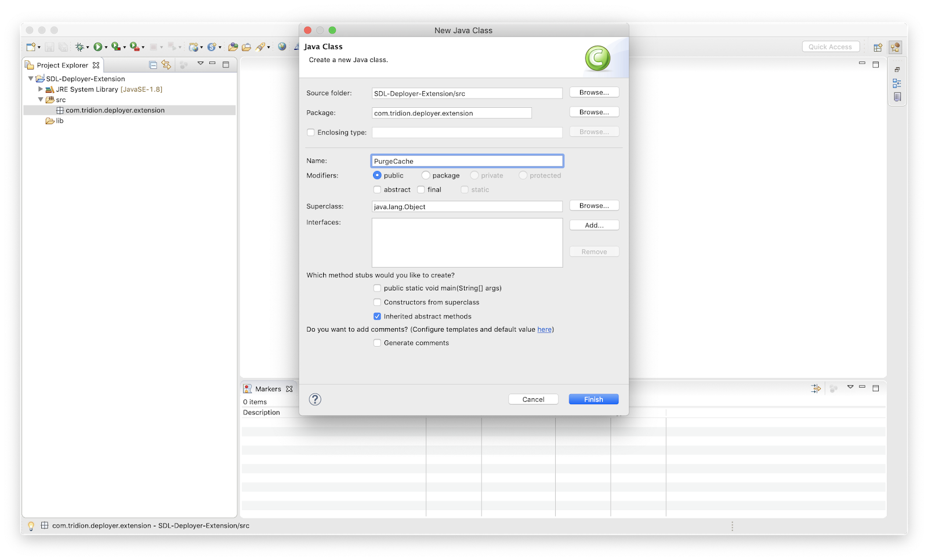
Task: Open the templates configuration via the here link
Action: [544, 329]
